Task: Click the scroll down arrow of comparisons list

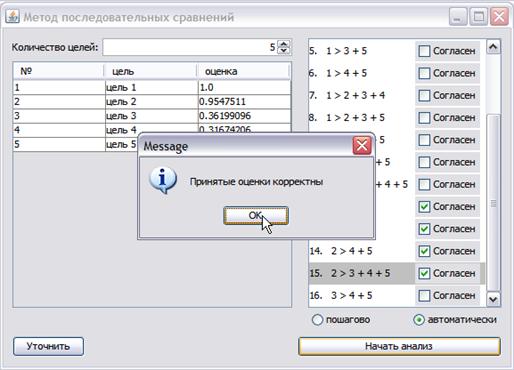Action: (493, 299)
